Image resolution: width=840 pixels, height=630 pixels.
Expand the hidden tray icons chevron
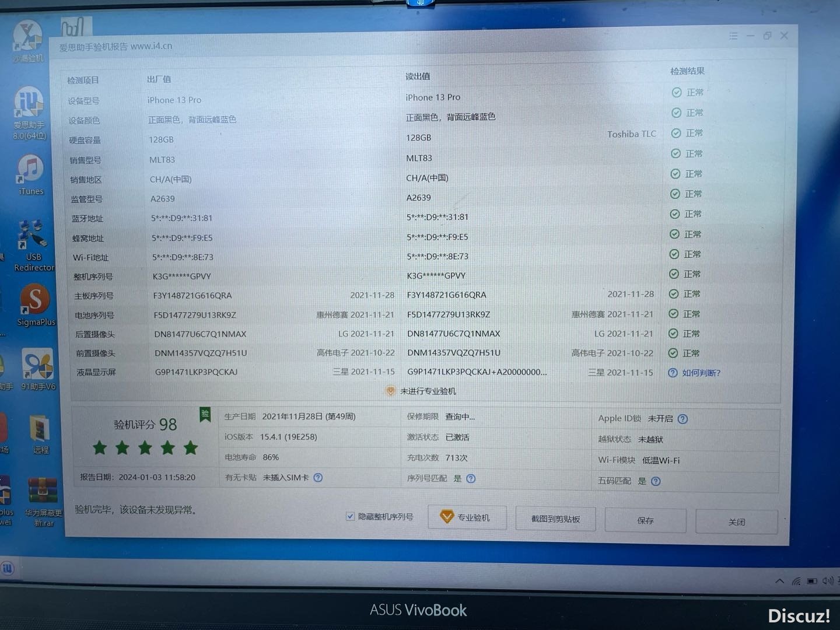(779, 581)
